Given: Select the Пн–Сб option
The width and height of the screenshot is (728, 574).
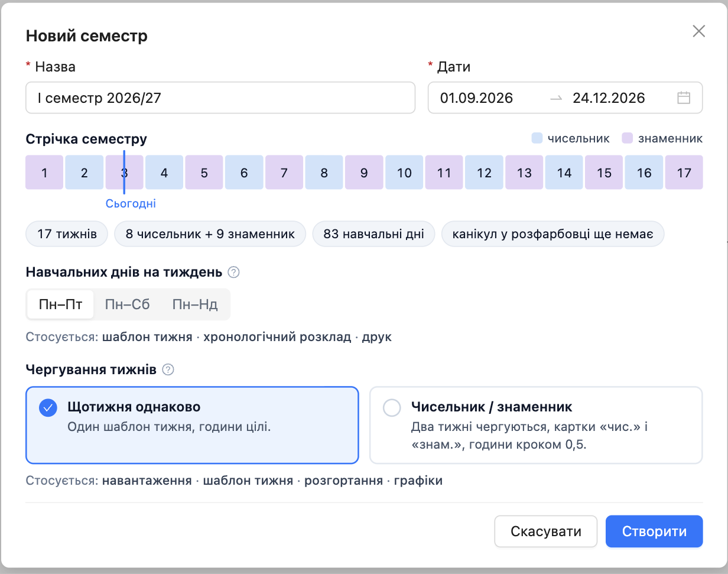Looking at the screenshot, I should [x=128, y=304].
